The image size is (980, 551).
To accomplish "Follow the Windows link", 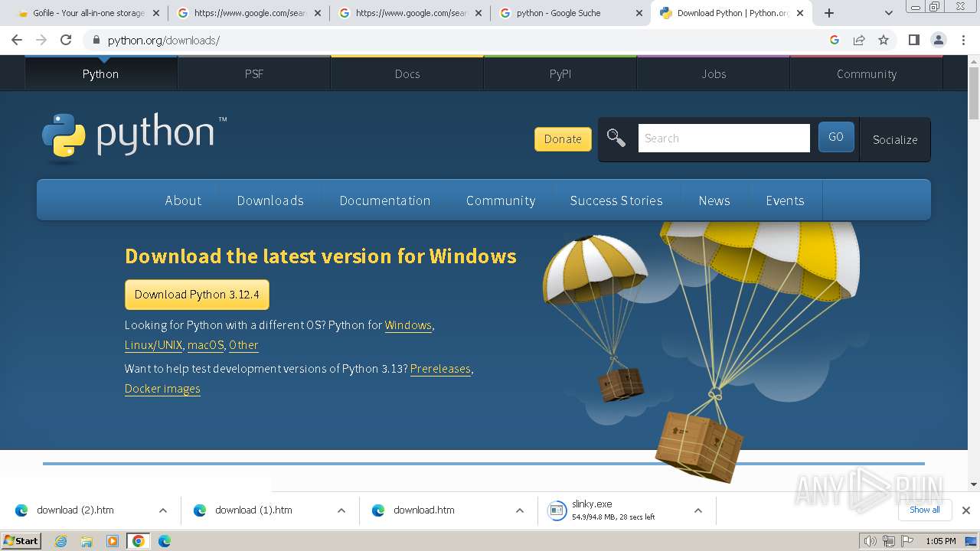I will click(x=408, y=325).
